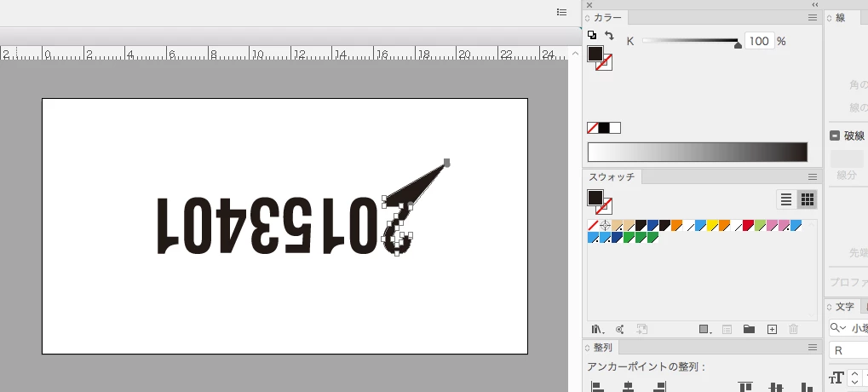Open the スウォッチ panel options menu
Screen dimensions: 868x392
[x=812, y=177]
